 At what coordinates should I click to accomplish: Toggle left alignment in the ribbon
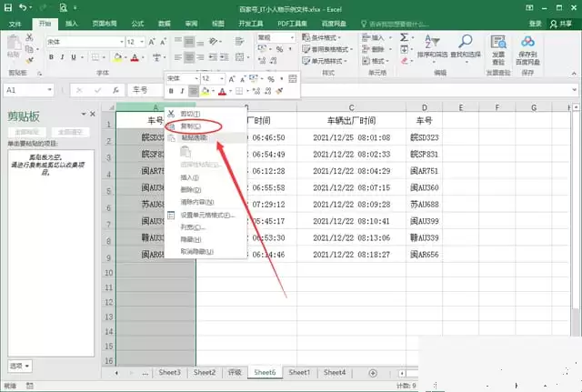point(178,56)
